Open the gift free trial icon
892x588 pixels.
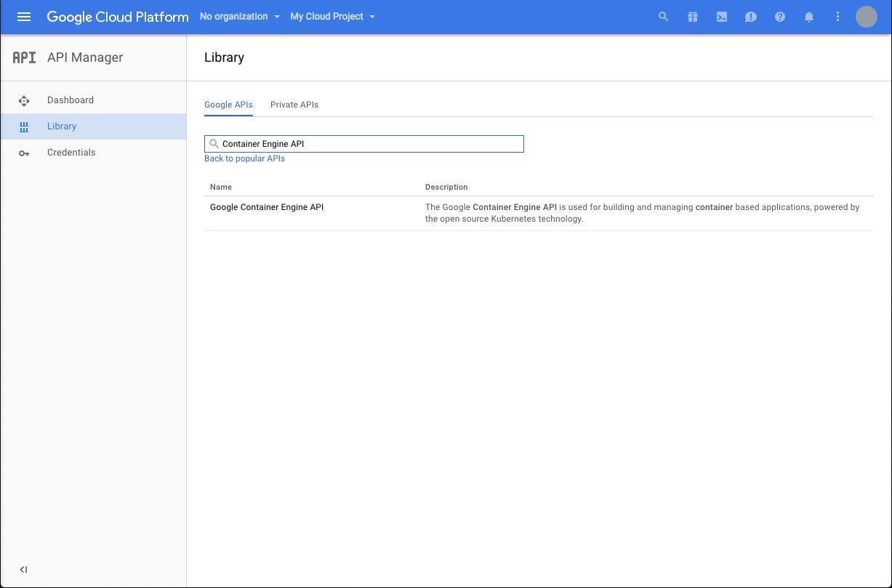(x=693, y=17)
